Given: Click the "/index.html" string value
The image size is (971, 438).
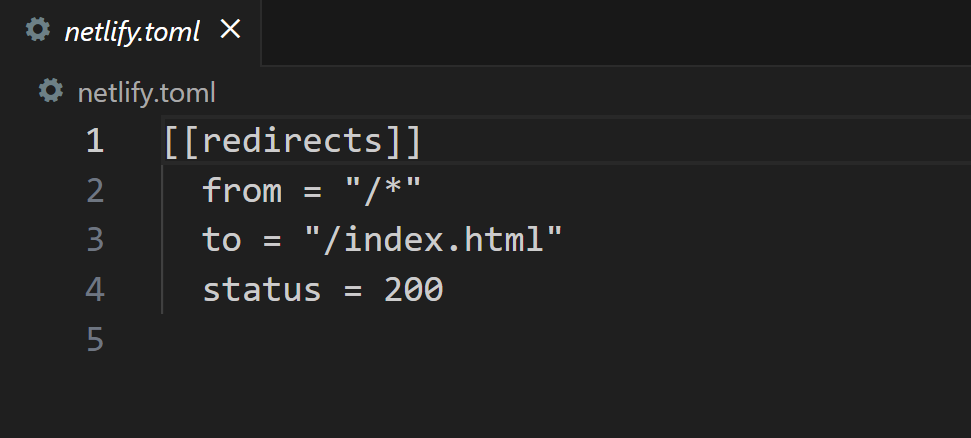Looking at the screenshot, I should click(x=433, y=239).
